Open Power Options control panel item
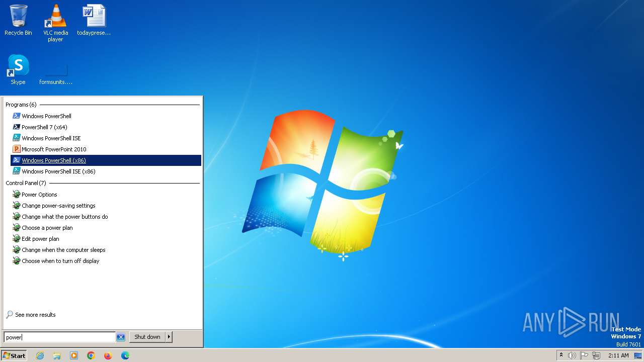 click(106, 195)
